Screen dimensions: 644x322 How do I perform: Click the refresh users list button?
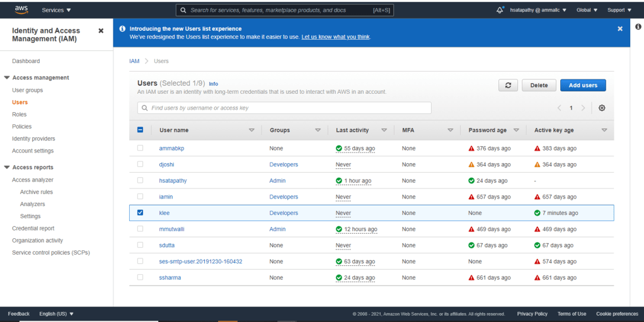coord(508,85)
